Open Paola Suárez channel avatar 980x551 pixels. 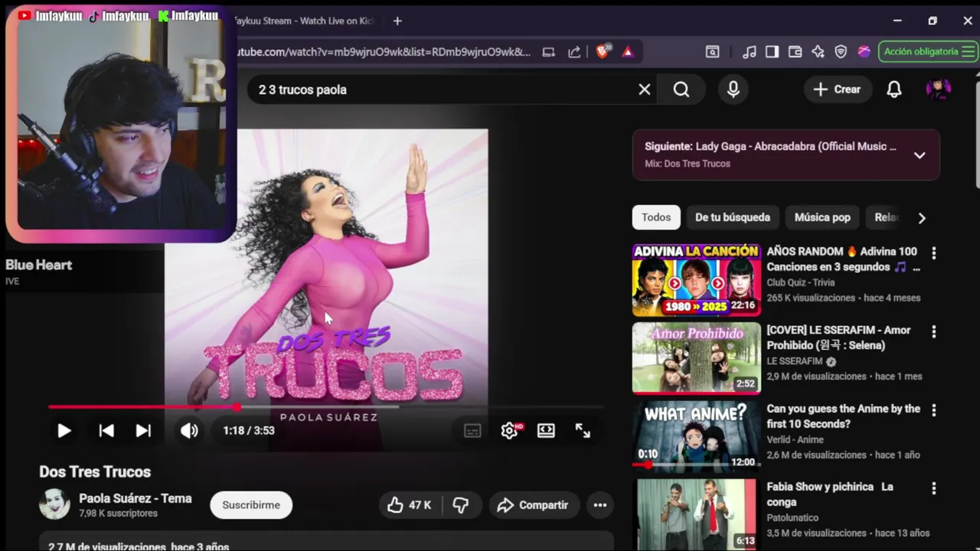tap(54, 504)
